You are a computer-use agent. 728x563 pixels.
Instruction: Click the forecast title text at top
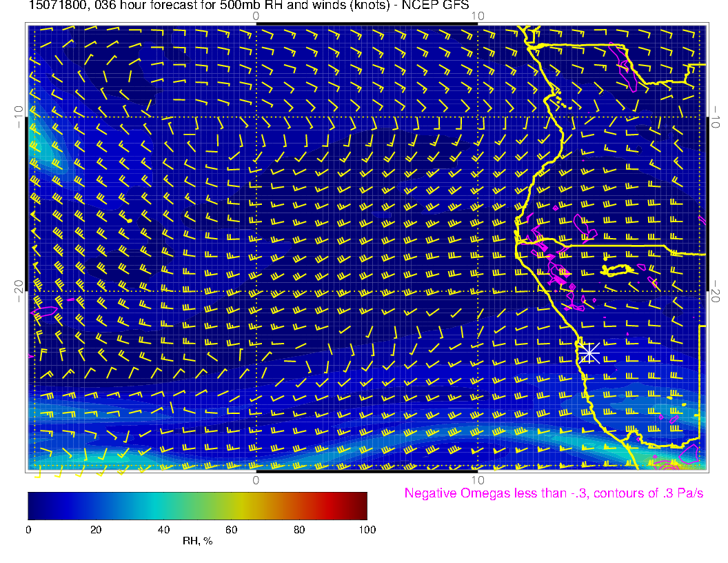pos(249,6)
